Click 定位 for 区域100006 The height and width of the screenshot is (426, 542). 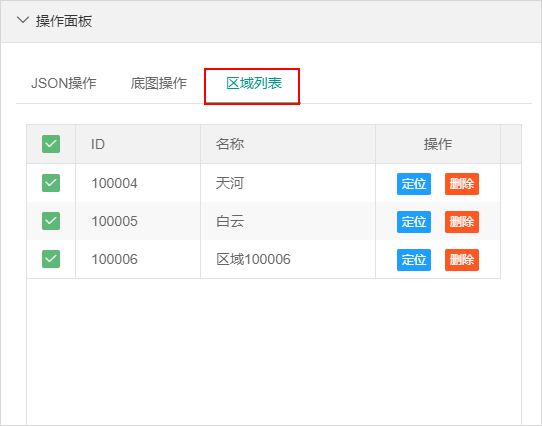pyautogui.click(x=414, y=260)
